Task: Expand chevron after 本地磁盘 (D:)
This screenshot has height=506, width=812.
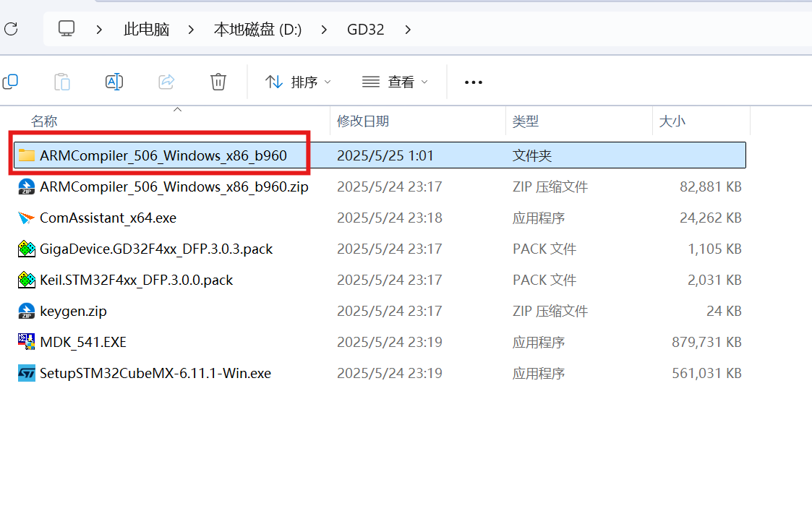Action: coord(324,30)
